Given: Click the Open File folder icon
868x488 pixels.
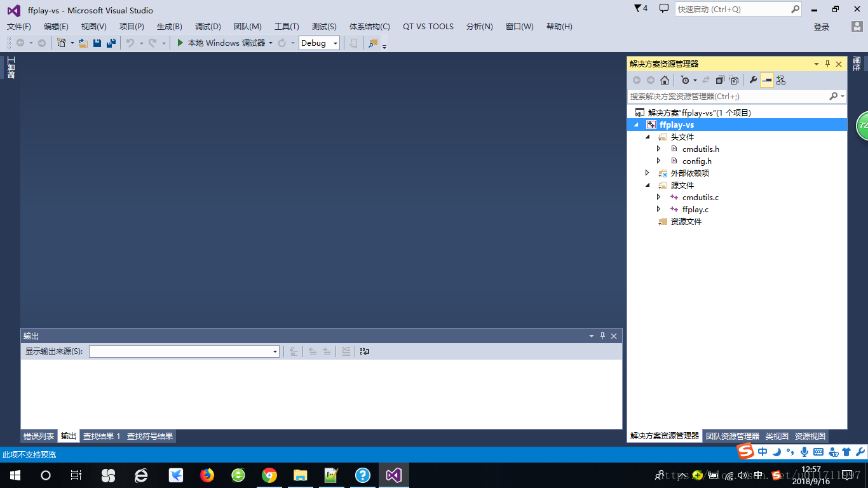Looking at the screenshot, I should point(83,43).
